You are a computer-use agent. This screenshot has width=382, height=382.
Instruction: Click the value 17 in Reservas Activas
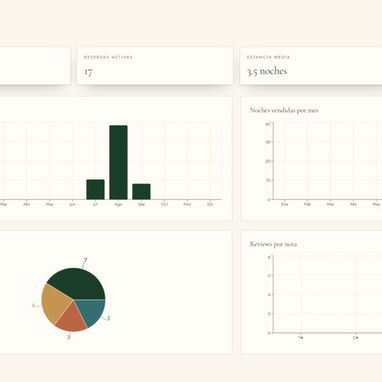(88, 71)
